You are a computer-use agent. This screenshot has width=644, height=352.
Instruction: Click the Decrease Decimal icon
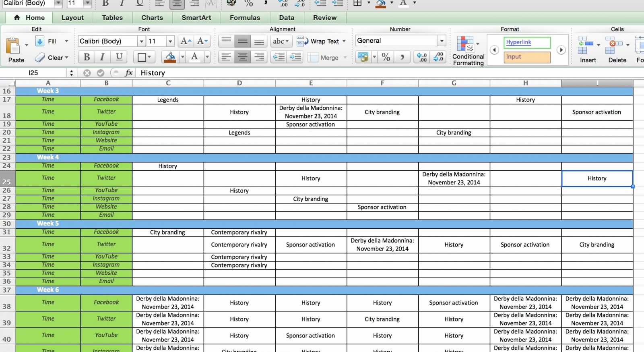[438, 57]
